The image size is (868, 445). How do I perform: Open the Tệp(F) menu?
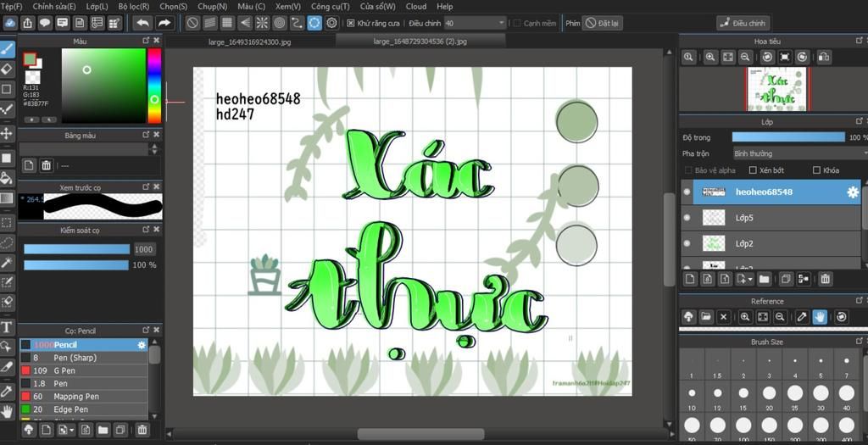click(x=11, y=7)
